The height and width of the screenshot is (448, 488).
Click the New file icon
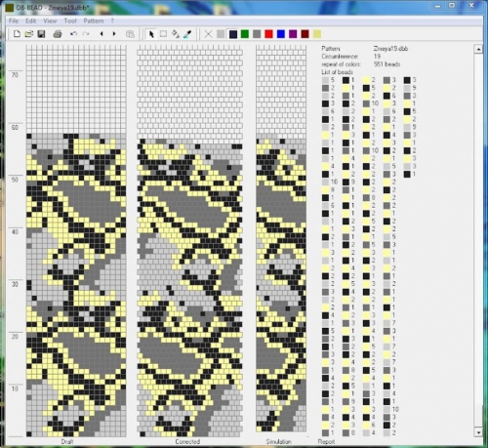(17, 34)
